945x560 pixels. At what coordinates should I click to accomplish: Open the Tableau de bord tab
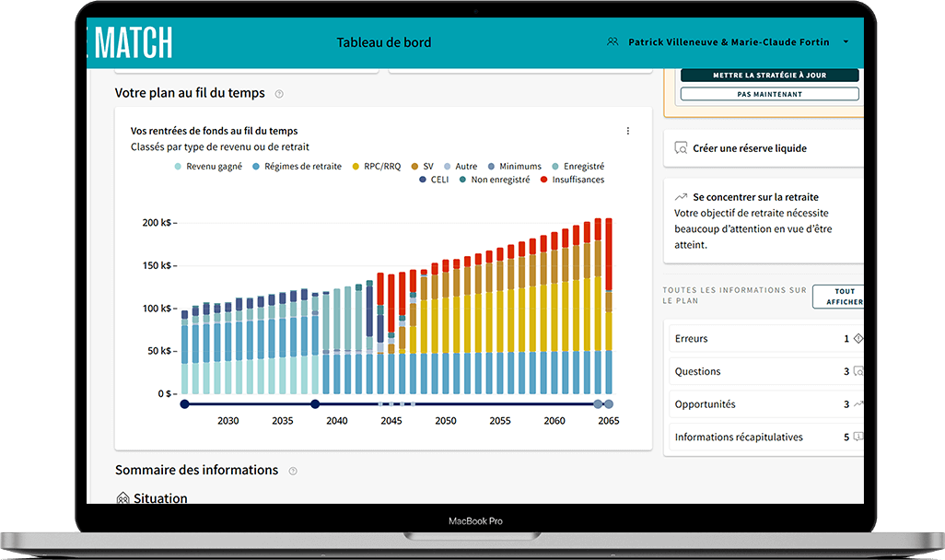384,41
